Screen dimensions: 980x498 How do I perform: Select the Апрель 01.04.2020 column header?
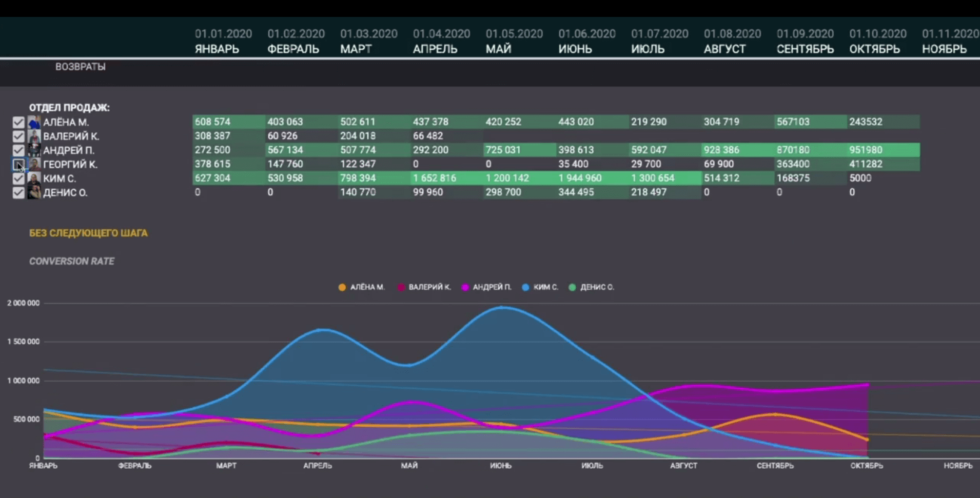tap(442, 42)
